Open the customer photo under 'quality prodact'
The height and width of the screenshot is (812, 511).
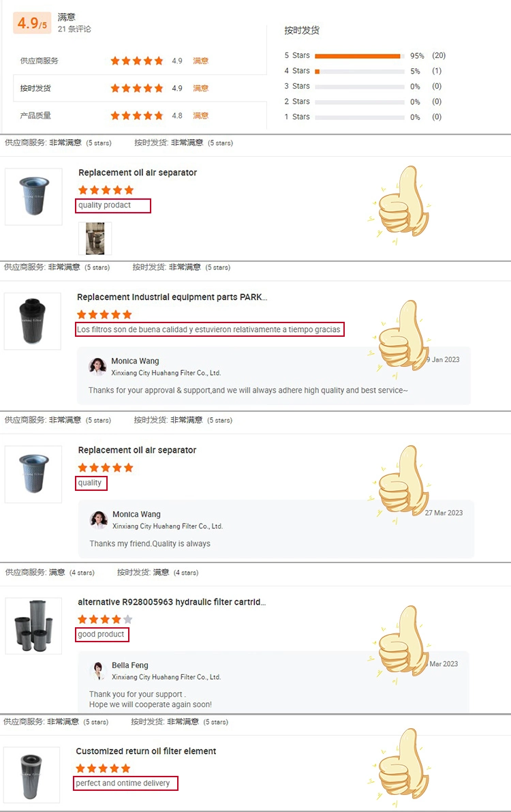[95, 238]
